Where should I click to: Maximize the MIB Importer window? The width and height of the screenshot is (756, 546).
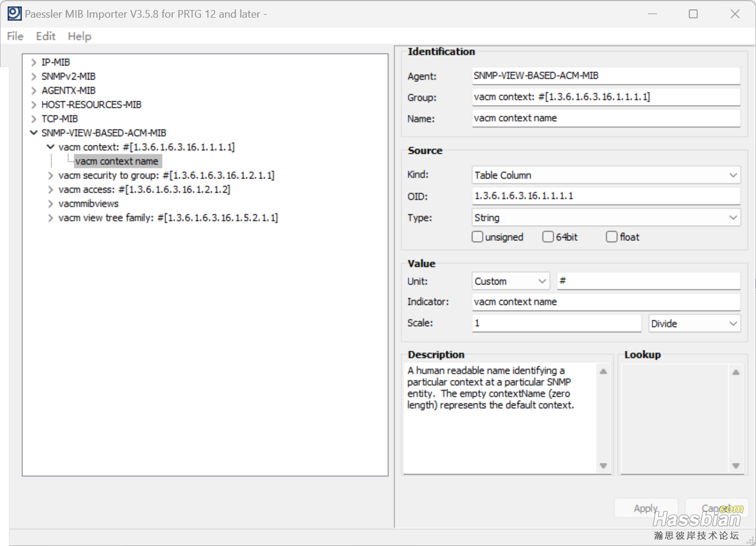tap(693, 14)
